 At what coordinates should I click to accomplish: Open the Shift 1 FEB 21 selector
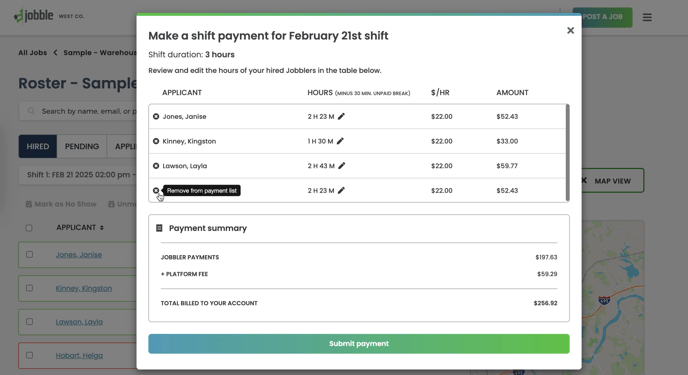(x=77, y=175)
